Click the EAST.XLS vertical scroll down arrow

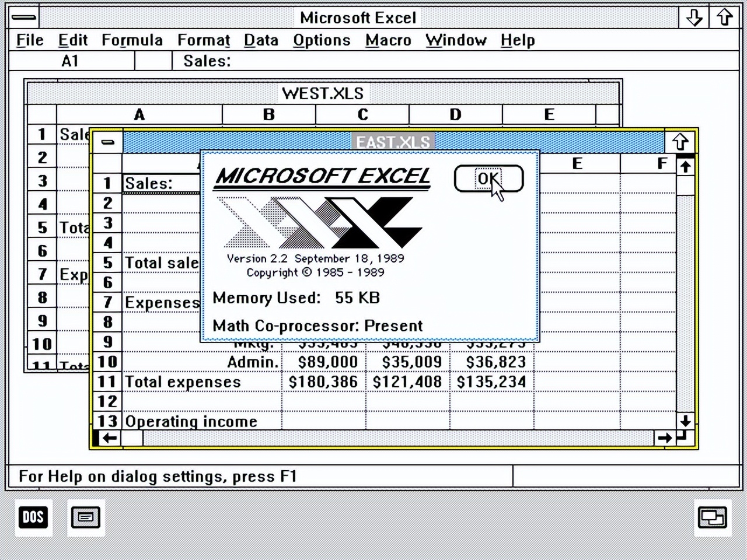pyautogui.click(x=685, y=421)
